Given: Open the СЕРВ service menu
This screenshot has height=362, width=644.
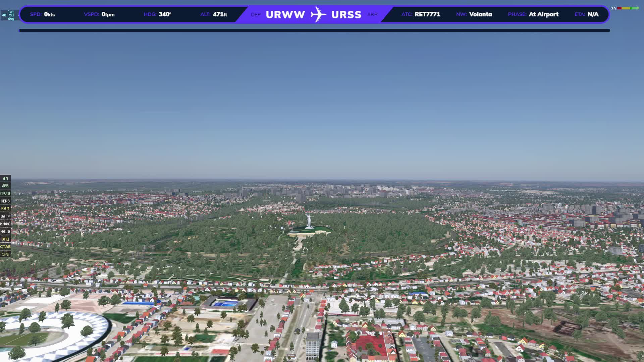Looking at the screenshot, I should tap(5, 201).
